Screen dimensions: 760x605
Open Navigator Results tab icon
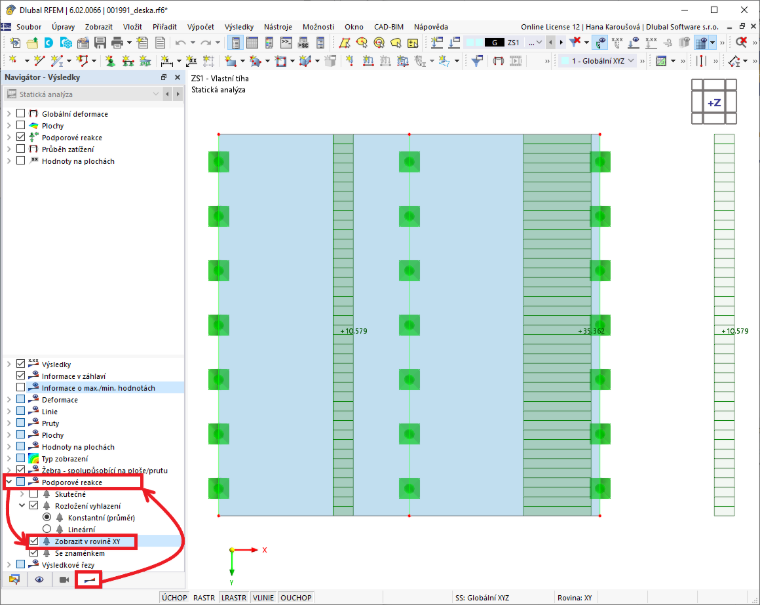(x=89, y=580)
